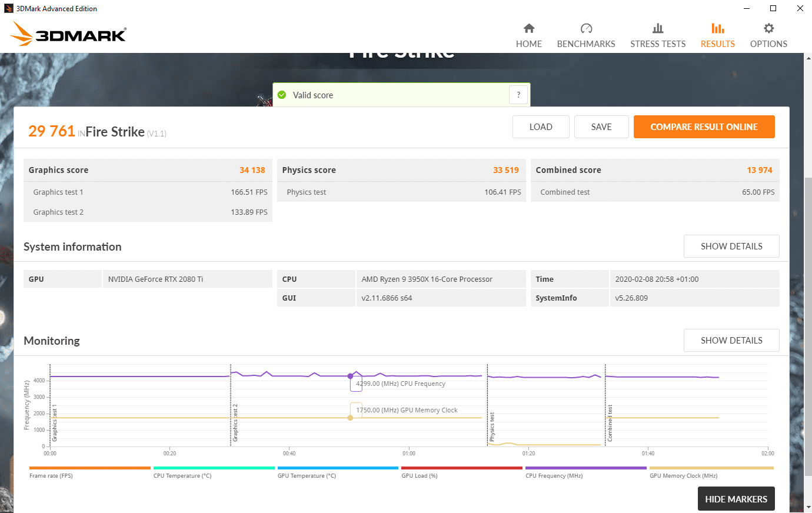Viewport: 812px width, 513px height.
Task: Toggle the CPU Temperature legend
Action: click(214, 472)
